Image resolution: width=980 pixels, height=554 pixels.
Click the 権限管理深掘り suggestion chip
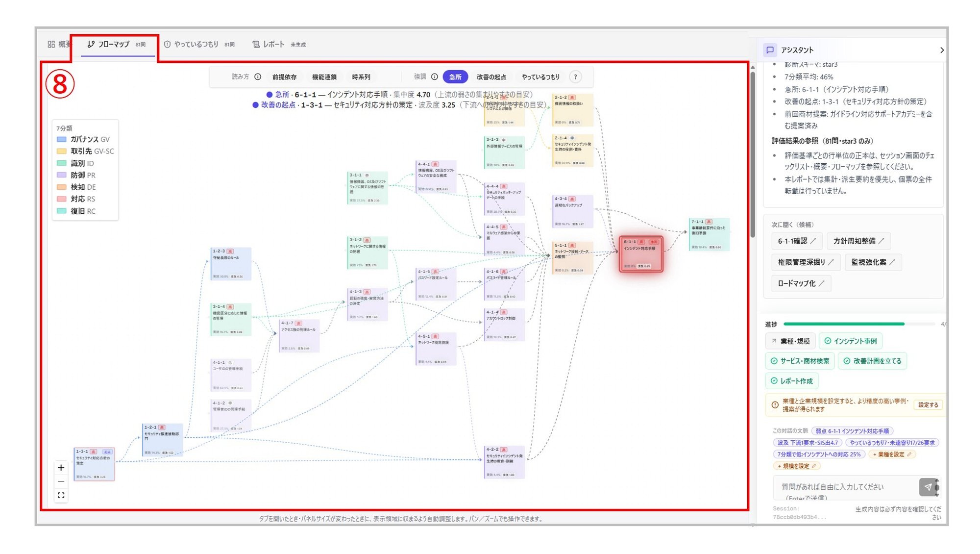806,262
